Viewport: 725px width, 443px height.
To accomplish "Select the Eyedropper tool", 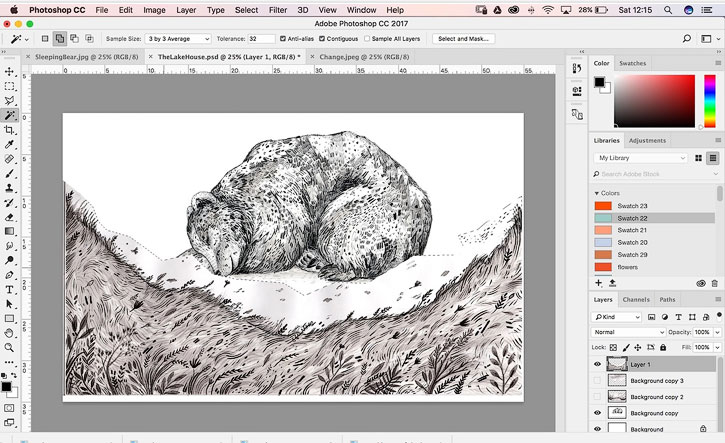I will 9,144.
